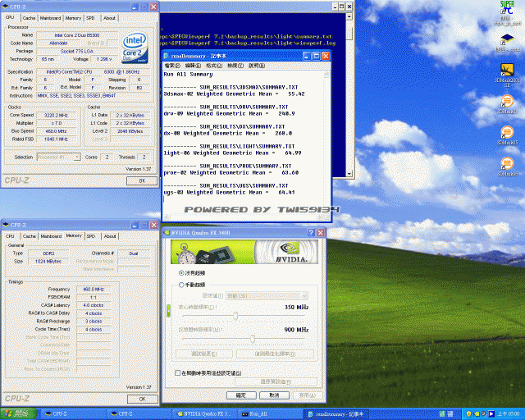The width and height of the screenshot is (525, 420).
Task: Open the 說明 Help menu in Notepad
Action: 257,66
